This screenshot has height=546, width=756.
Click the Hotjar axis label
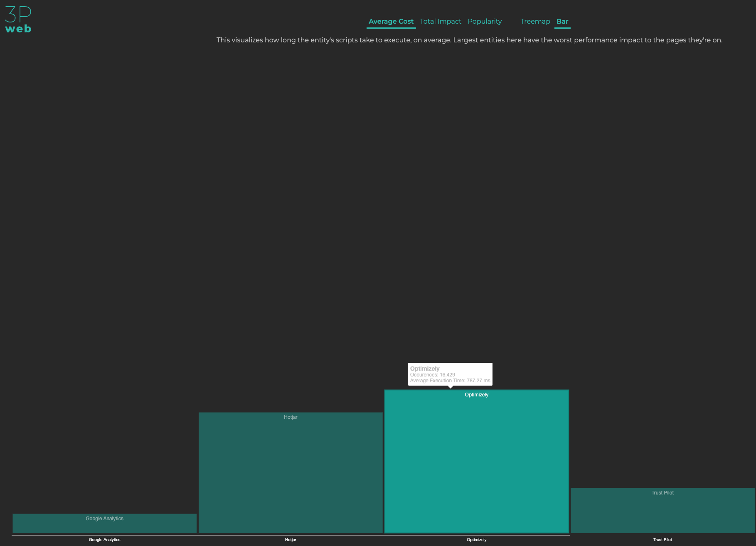click(x=291, y=540)
